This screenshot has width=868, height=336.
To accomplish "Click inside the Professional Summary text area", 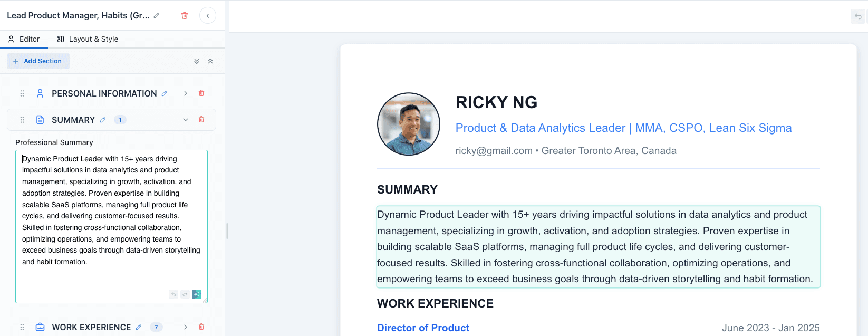I will [x=111, y=222].
